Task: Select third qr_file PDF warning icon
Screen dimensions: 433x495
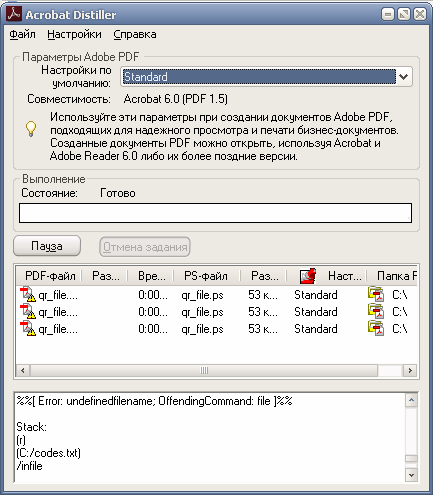Action: [28, 328]
